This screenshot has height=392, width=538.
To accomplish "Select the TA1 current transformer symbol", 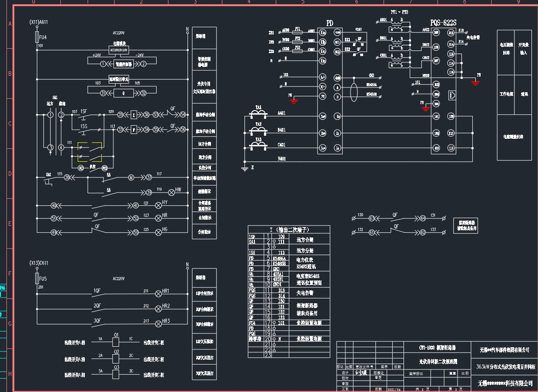I will (x=258, y=114).
